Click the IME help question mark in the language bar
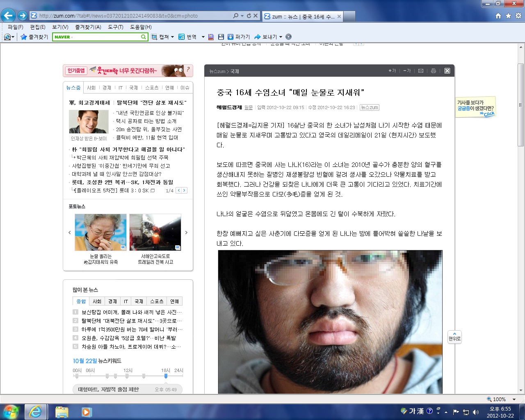 [429, 411]
